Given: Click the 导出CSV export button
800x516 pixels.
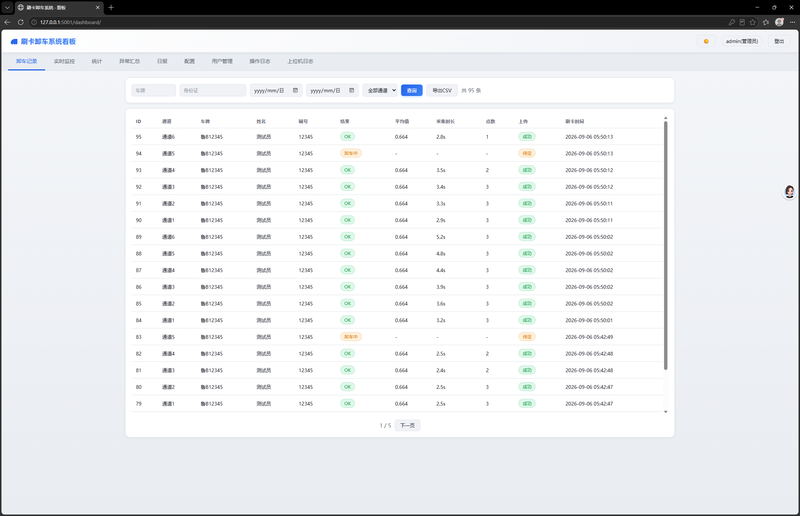Looking at the screenshot, I should (x=442, y=90).
